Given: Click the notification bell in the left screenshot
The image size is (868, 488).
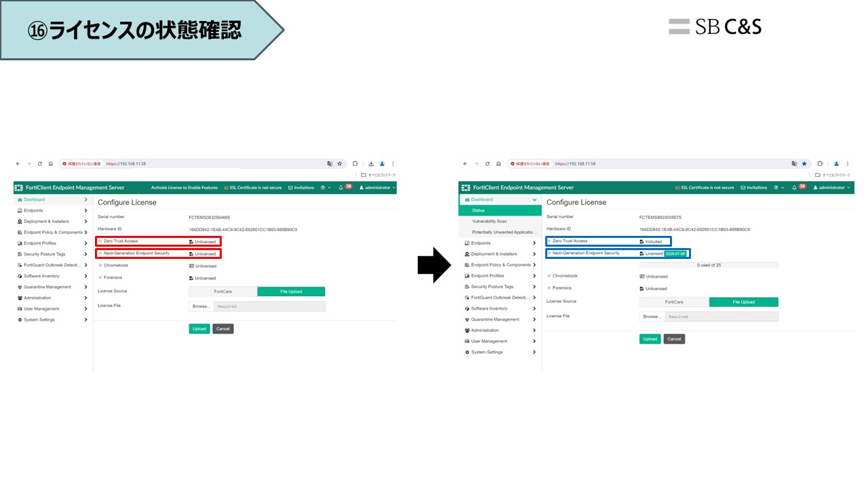Looking at the screenshot, I should click(341, 188).
